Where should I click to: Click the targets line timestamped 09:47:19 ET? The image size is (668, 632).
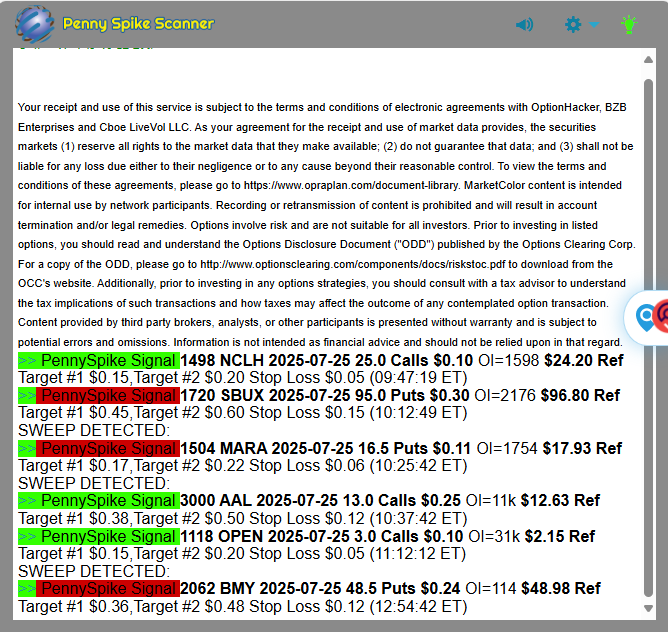[242, 378]
